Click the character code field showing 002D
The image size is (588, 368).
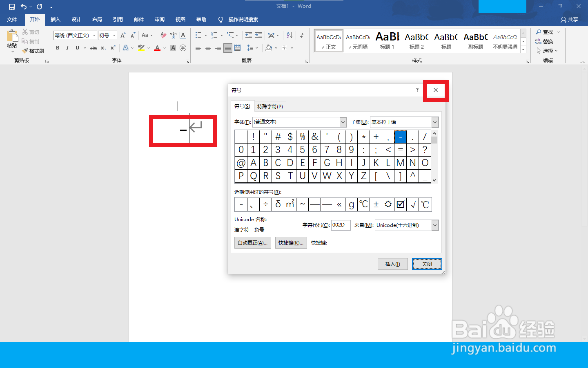coord(341,225)
